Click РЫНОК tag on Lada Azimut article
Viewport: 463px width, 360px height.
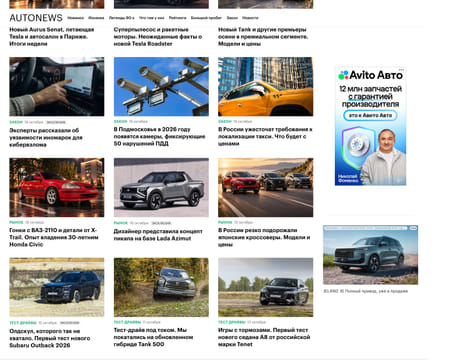(121, 223)
